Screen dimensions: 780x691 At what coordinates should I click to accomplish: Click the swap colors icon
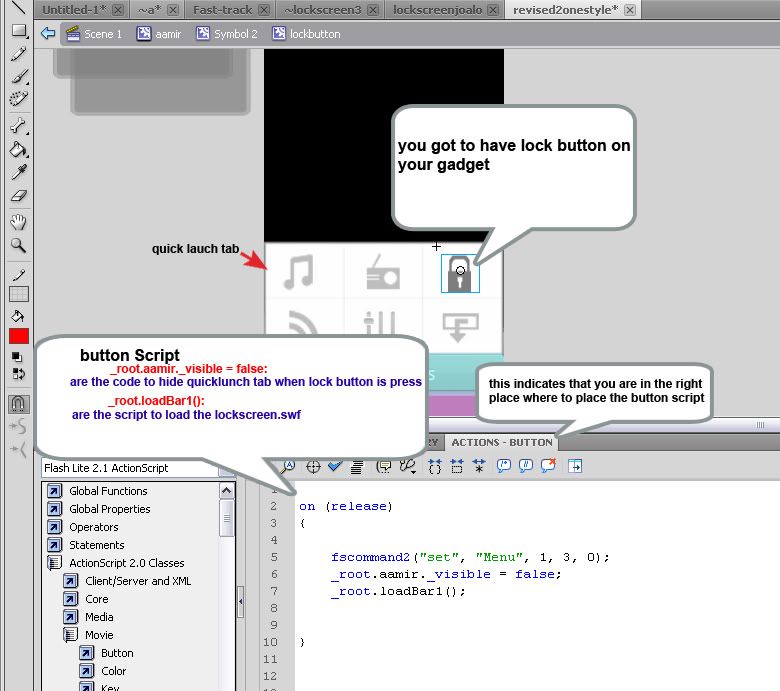[18, 374]
